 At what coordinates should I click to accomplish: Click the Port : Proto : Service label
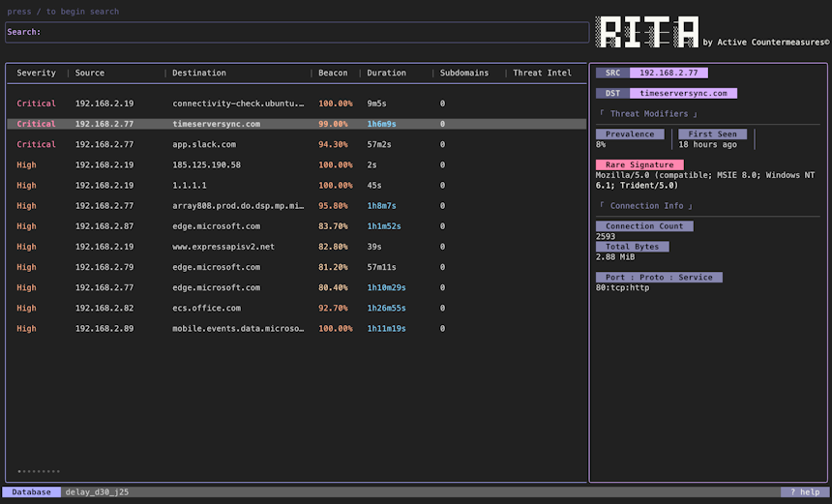(x=659, y=277)
